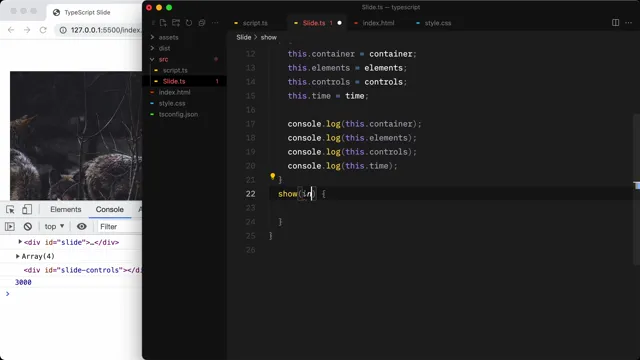The image size is (640, 360).
Task: Select the inspect element tool in DevTools
Action: click(10, 209)
